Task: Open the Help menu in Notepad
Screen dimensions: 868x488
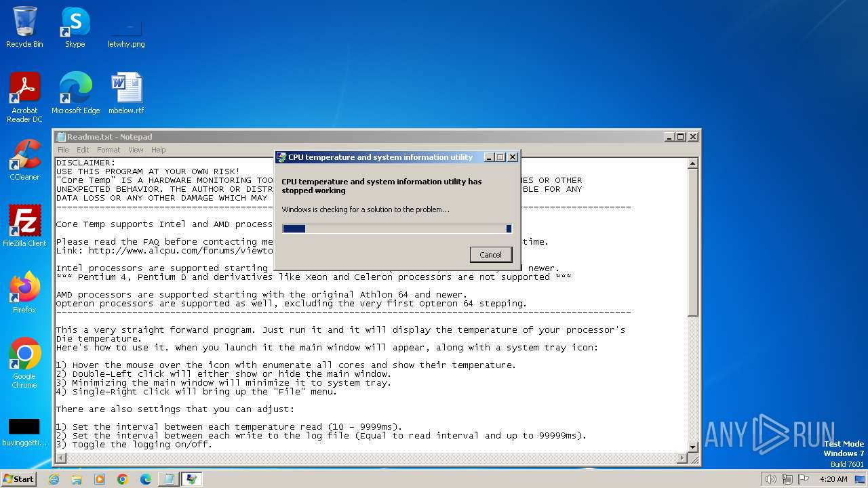Action: (158, 150)
